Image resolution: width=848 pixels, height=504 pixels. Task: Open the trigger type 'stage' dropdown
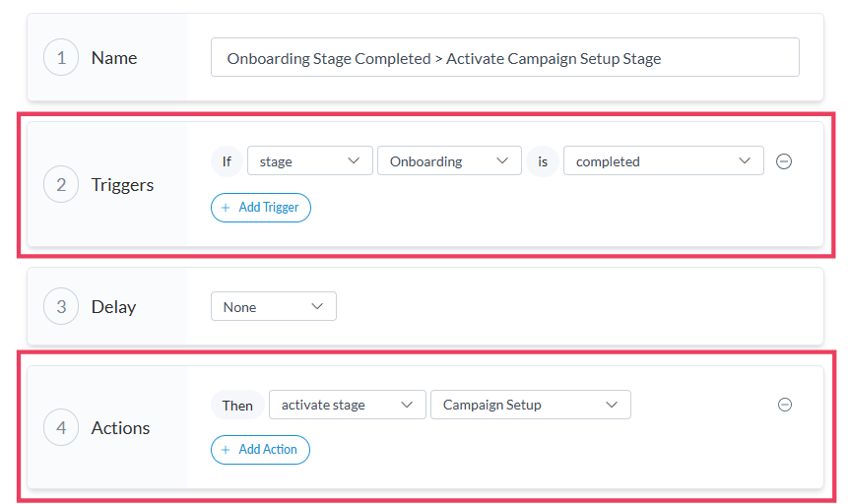click(x=309, y=161)
